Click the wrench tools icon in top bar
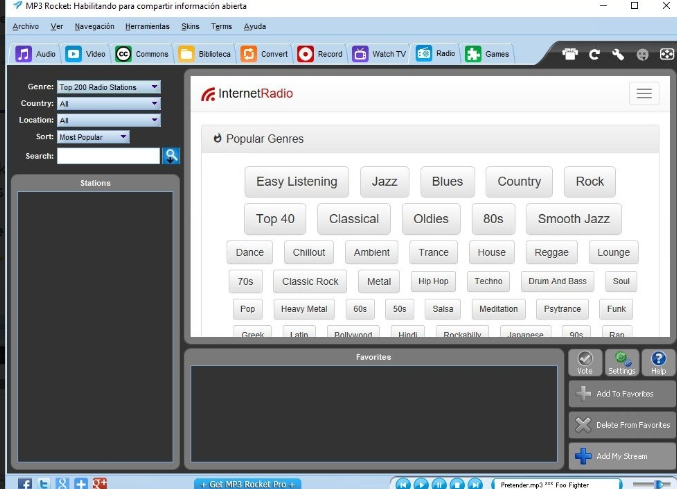This screenshot has height=489, width=677. coord(618,54)
